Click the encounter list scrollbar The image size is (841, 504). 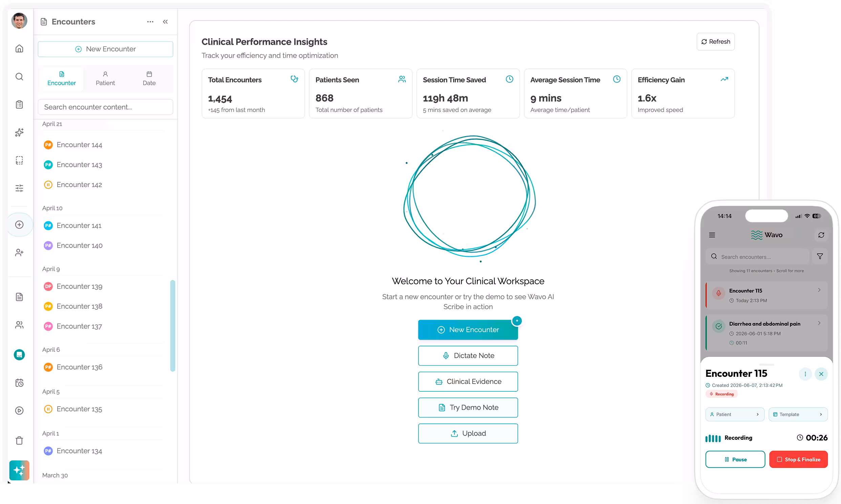click(173, 326)
